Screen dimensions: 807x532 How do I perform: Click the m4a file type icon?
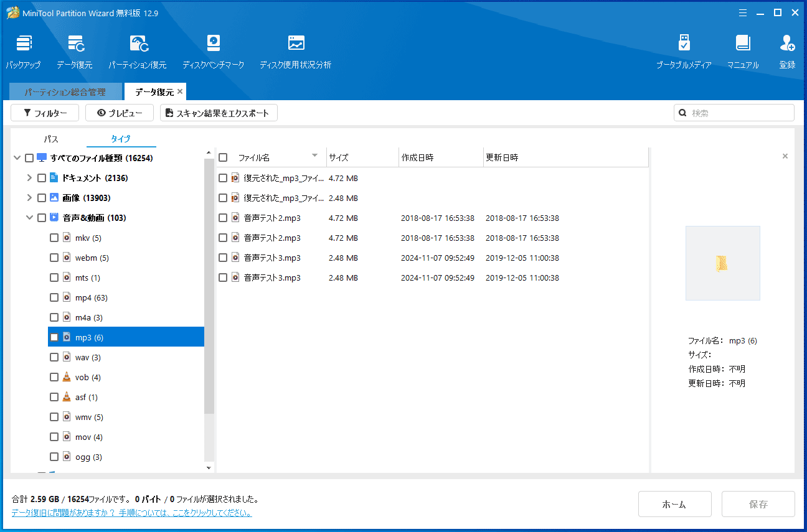(67, 317)
